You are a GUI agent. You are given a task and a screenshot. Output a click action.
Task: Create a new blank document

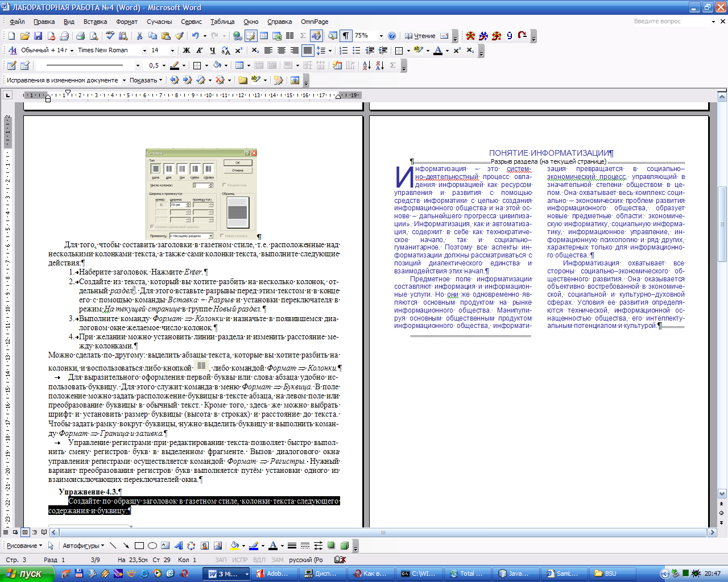(11, 36)
